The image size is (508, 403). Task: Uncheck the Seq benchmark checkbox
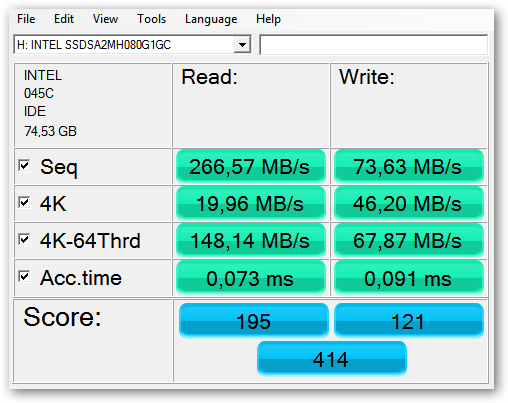coord(24,166)
